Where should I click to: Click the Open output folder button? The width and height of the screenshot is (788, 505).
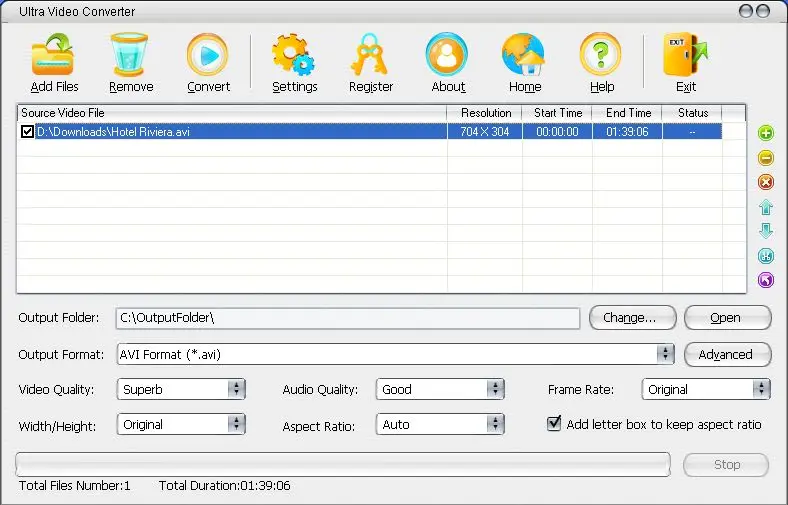coord(728,318)
